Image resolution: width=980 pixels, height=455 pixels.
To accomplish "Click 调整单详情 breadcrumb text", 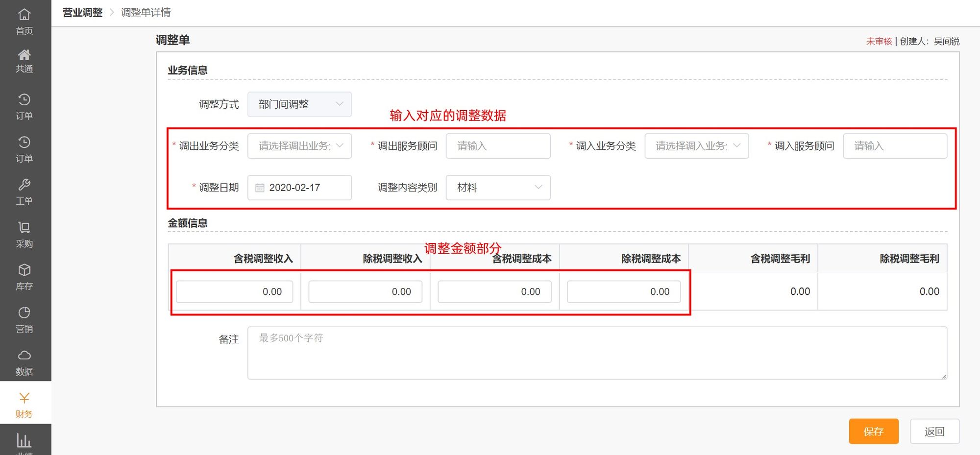I will [146, 12].
